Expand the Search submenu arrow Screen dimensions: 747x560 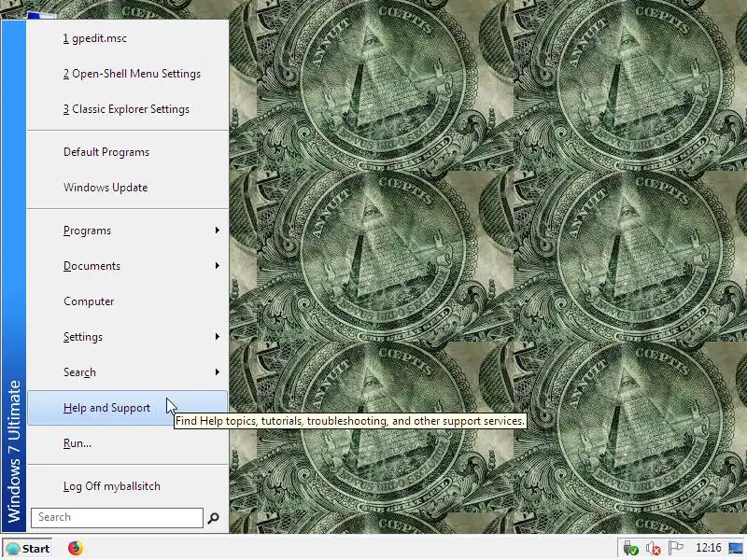(x=218, y=372)
